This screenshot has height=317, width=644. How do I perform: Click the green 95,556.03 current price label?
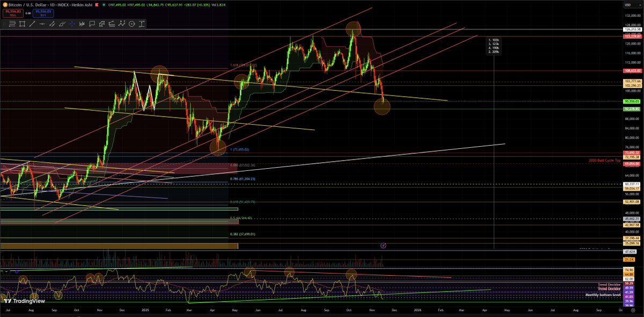(632, 101)
